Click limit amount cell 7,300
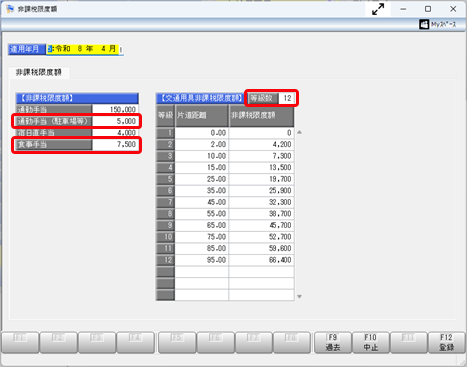The image size is (468, 367). tap(261, 156)
